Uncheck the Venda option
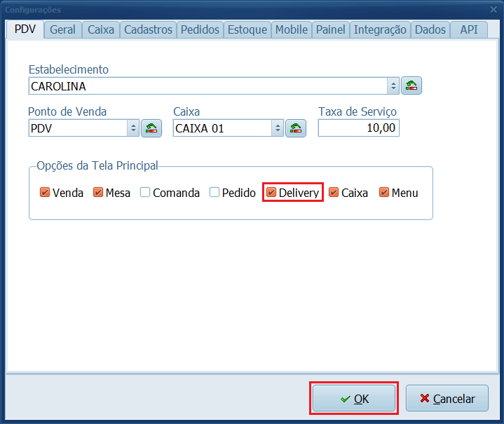Screen dimensions: 504x424 point(45,193)
